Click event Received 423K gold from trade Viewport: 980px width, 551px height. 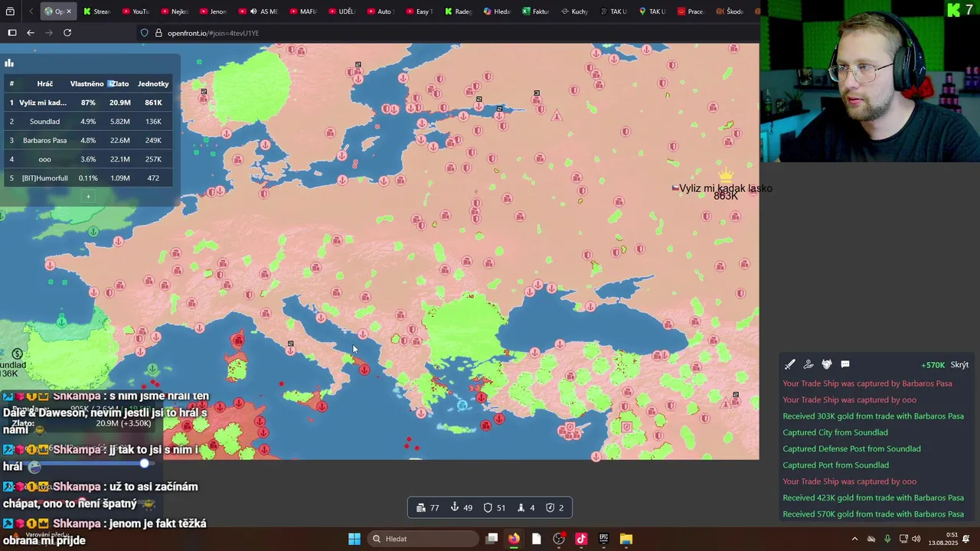tap(873, 498)
